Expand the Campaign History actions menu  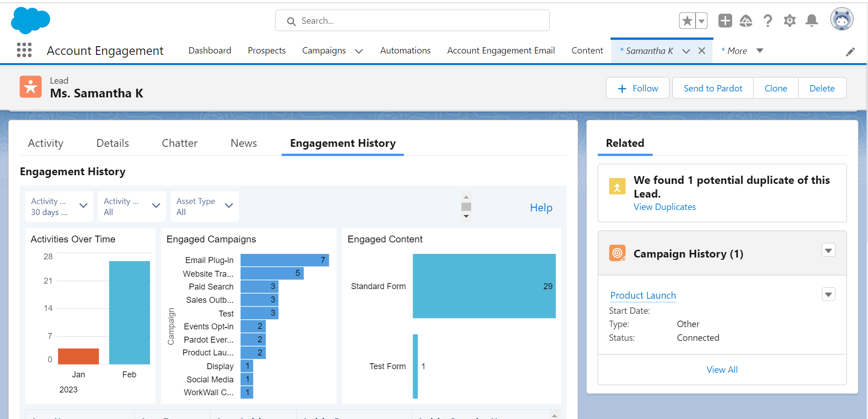click(829, 250)
